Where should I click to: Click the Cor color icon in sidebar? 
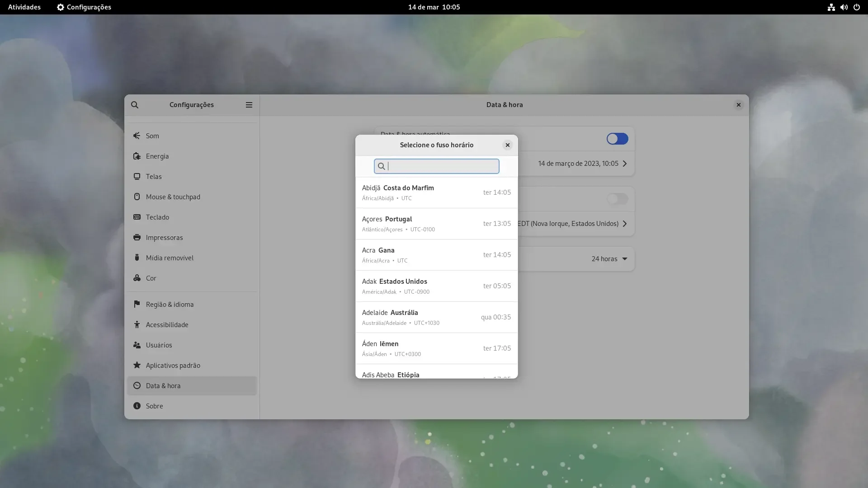(x=137, y=278)
